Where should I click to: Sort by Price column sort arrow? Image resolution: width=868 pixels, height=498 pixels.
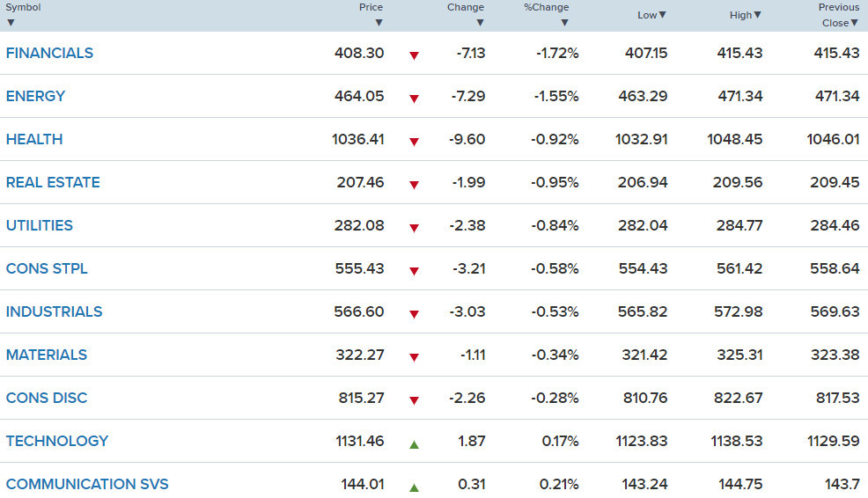pyautogui.click(x=379, y=23)
